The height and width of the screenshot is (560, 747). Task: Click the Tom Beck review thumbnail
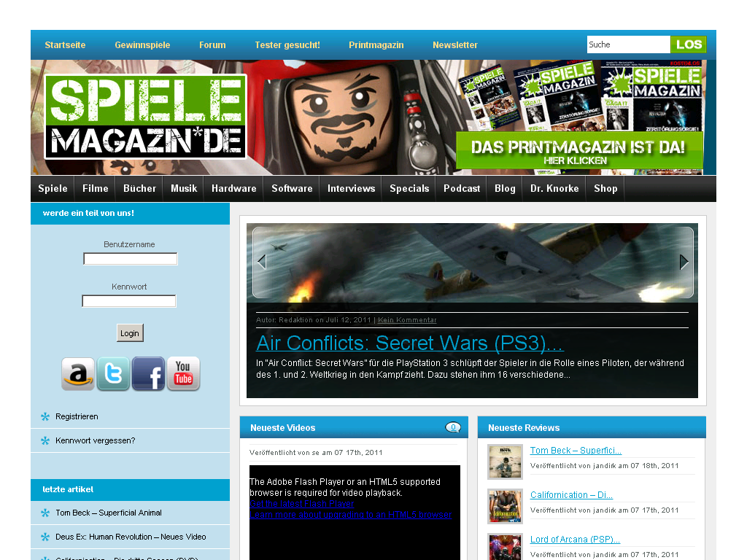505,462
